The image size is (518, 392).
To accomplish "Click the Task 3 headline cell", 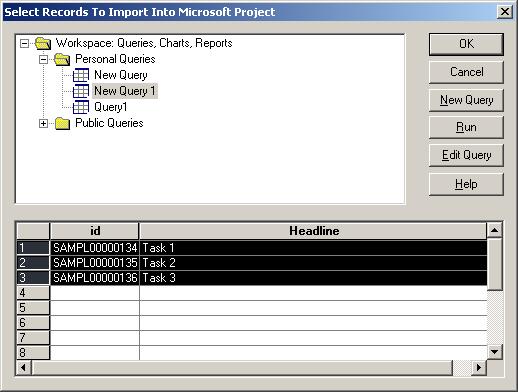I will [x=313, y=278].
